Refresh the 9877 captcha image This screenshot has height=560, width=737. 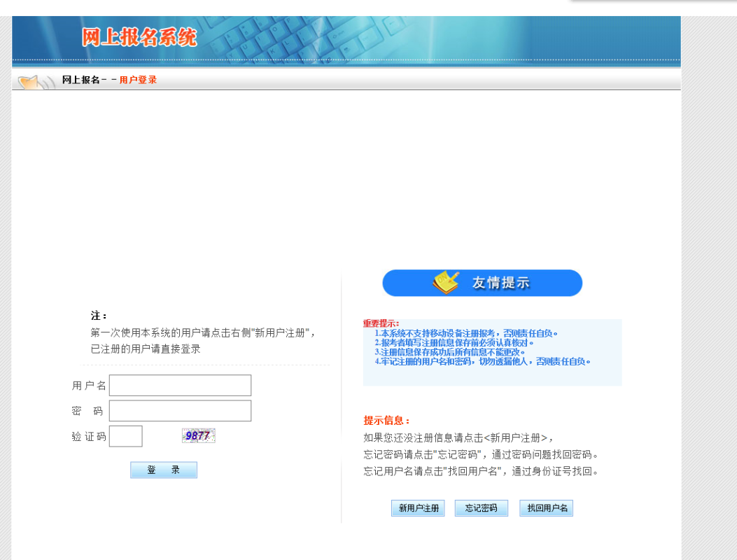198,436
